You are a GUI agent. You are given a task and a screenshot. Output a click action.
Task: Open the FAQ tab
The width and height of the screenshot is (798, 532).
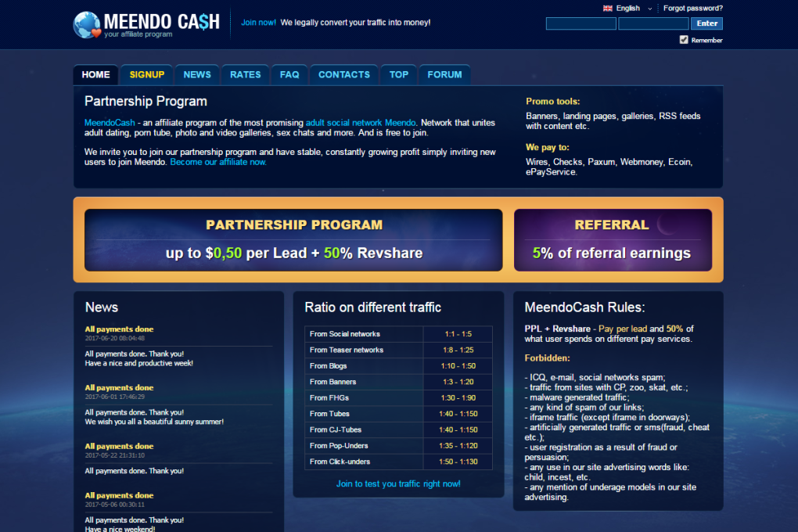(289, 75)
